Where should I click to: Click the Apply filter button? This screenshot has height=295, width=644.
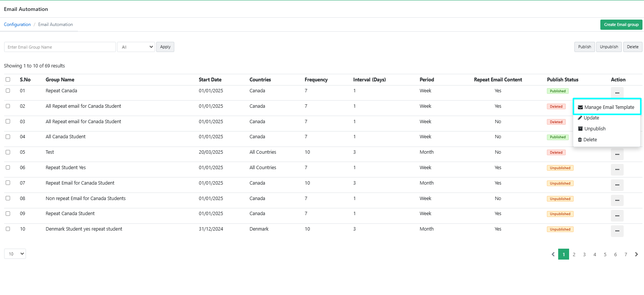pos(165,47)
